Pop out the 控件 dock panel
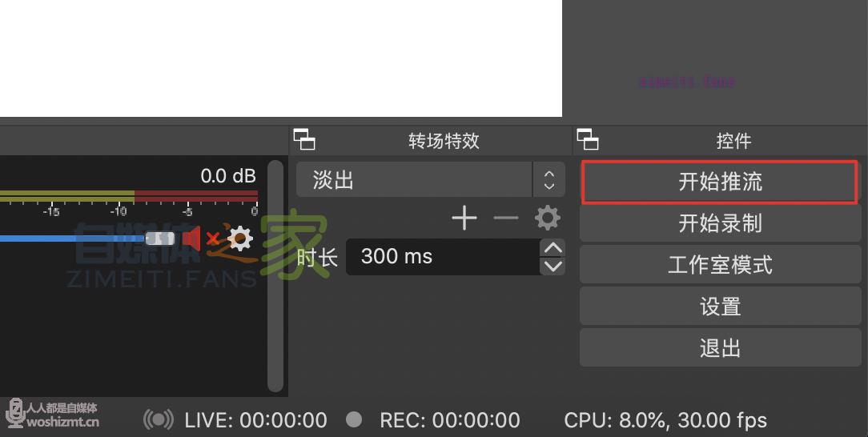The height and width of the screenshot is (437, 868). tap(587, 139)
